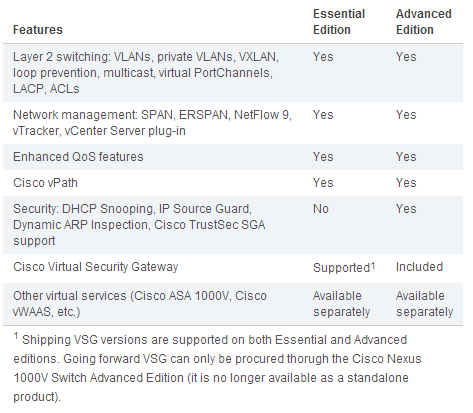The height and width of the screenshot is (413, 473).
Task: Click the Supported footnote marker cell
Action: [x=344, y=268]
